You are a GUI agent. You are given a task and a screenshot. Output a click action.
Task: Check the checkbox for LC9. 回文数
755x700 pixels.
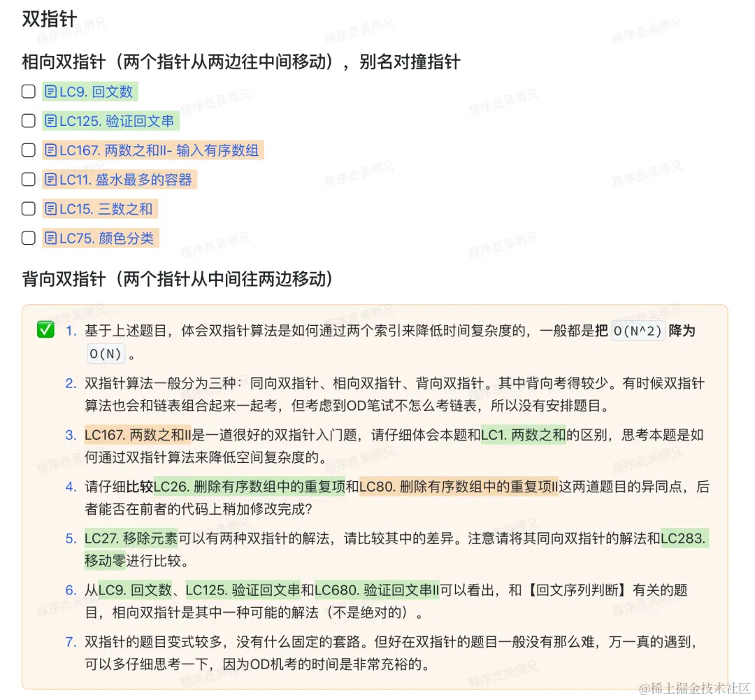click(x=28, y=91)
